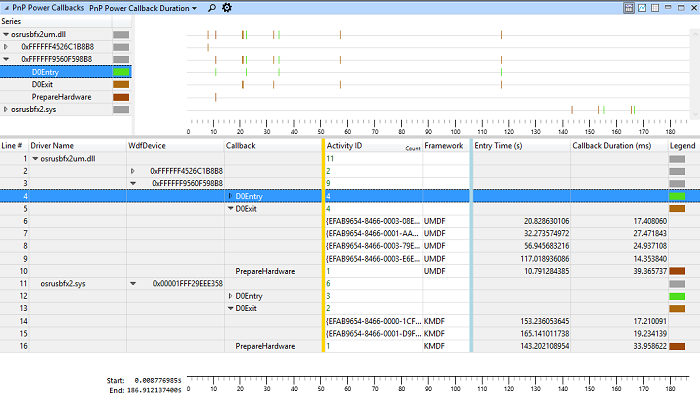700x393 pixels.
Task: Open view editor gear settings
Action: 227,8
